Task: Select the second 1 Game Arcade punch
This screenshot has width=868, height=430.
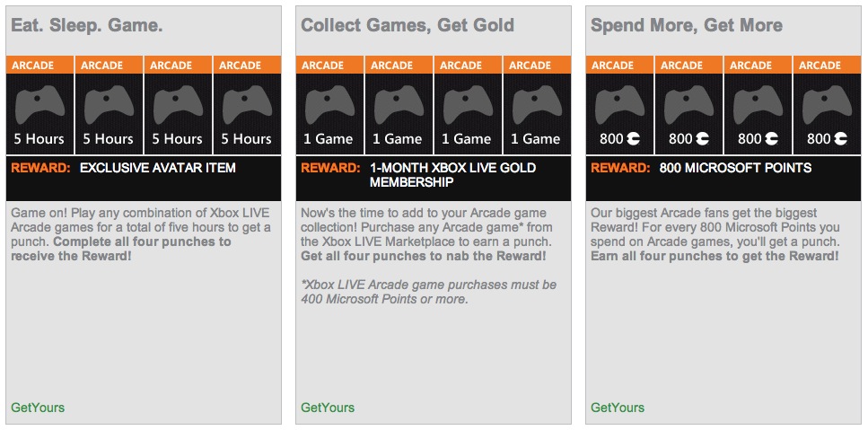Action: 399,105
